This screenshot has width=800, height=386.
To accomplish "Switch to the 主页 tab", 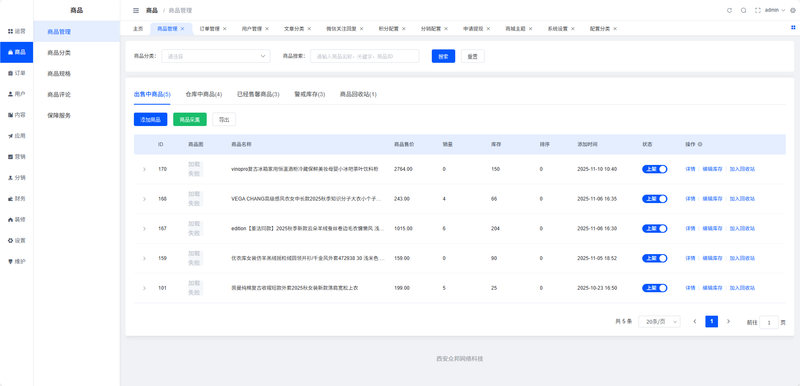I will [x=138, y=29].
